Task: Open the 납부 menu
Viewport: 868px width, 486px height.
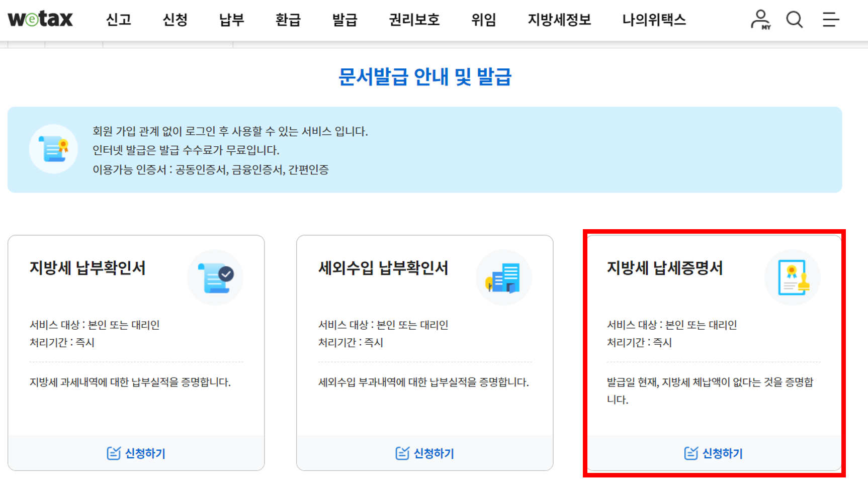Action: (x=231, y=19)
